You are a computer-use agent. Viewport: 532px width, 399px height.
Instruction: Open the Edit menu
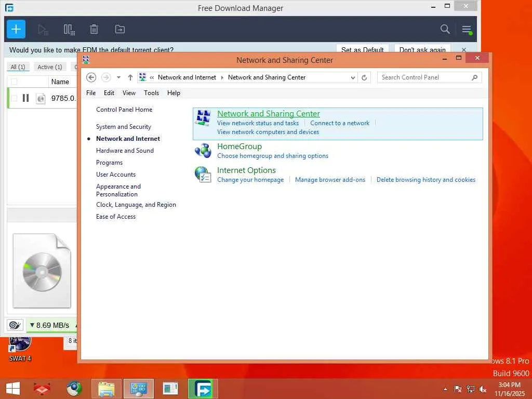[109, 93]
